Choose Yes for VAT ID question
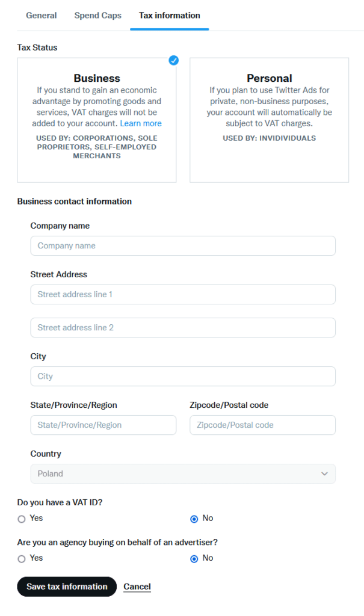Viewport: 364px width, 616px height. coord(22,519)
